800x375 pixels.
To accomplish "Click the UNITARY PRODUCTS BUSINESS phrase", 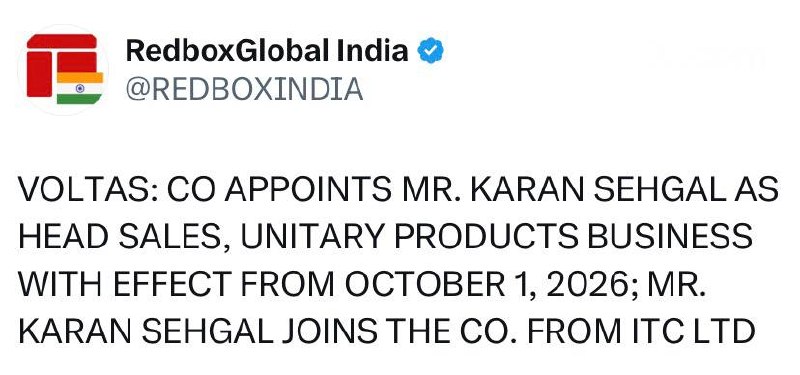I will pyautogui.click(x=496, y=237).
